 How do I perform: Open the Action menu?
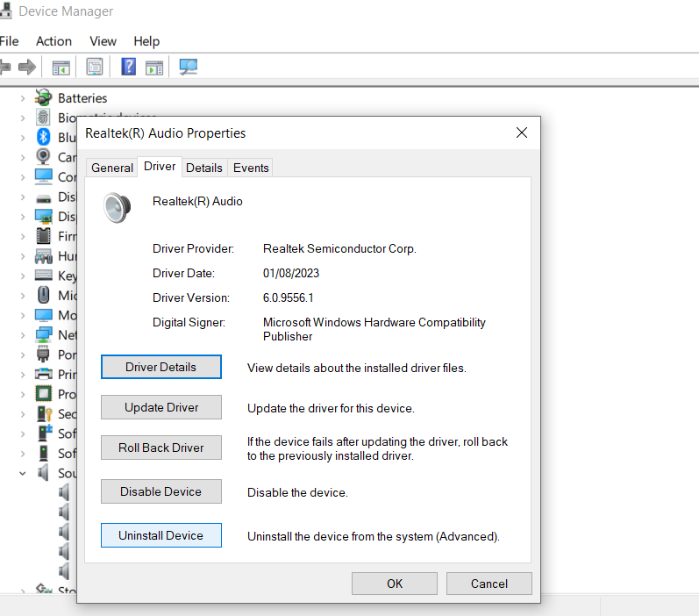(x=53, y=41)
